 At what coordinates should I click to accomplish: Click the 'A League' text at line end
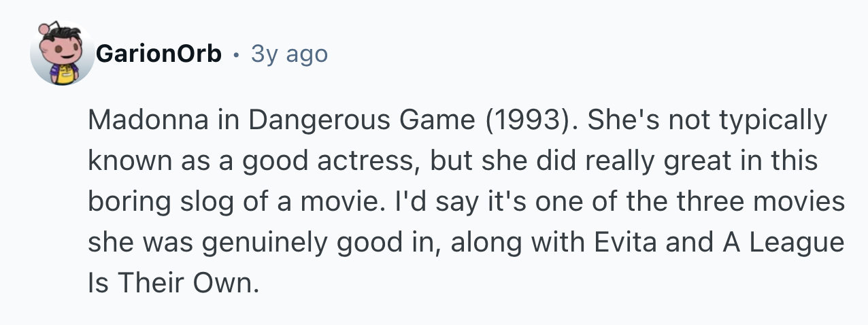[783, 241]
